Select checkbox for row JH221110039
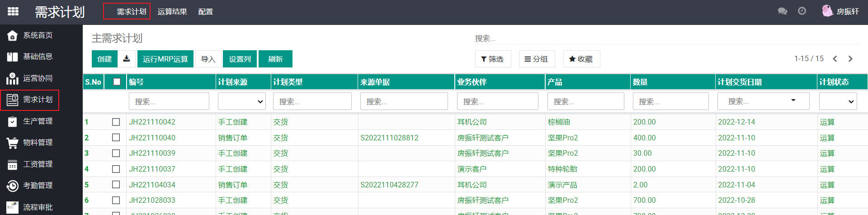Viewport: 868px width, 215px height. [x=116, y=153]
